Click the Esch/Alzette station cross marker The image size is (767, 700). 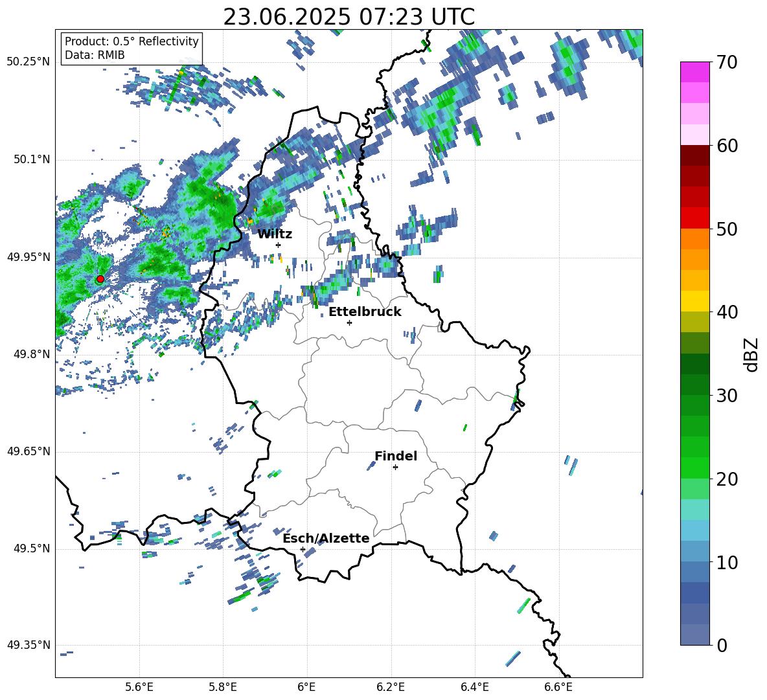[303, 549]
